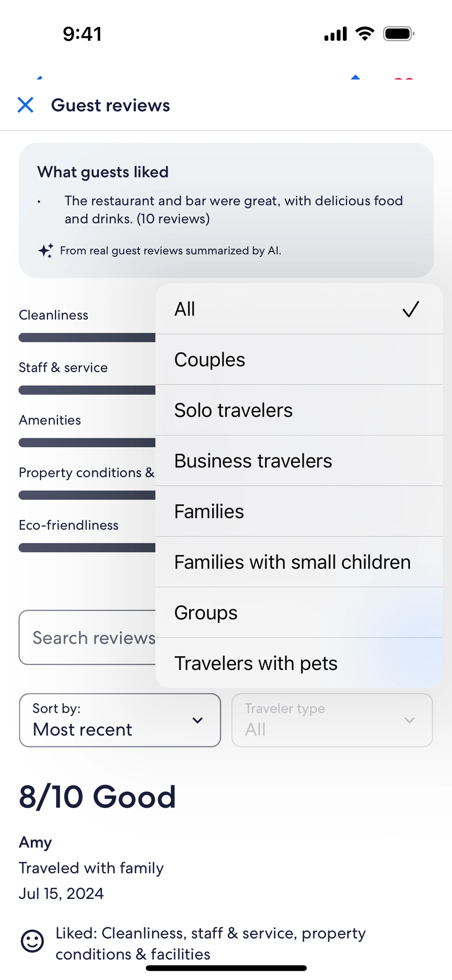This screenshot has height=980, width=452.
Task: Tap the Sort by chevron arrow
Action: (x=198, y=720)
